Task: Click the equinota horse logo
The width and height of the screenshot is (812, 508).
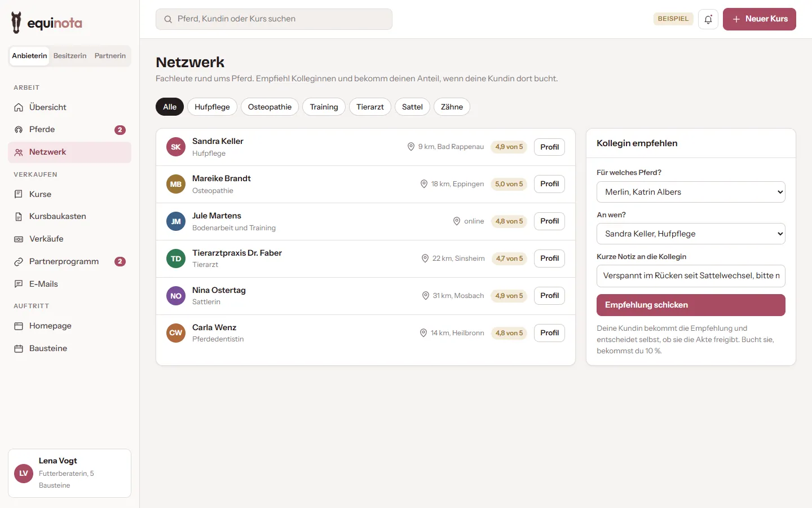Action: [x=16, y=23]
